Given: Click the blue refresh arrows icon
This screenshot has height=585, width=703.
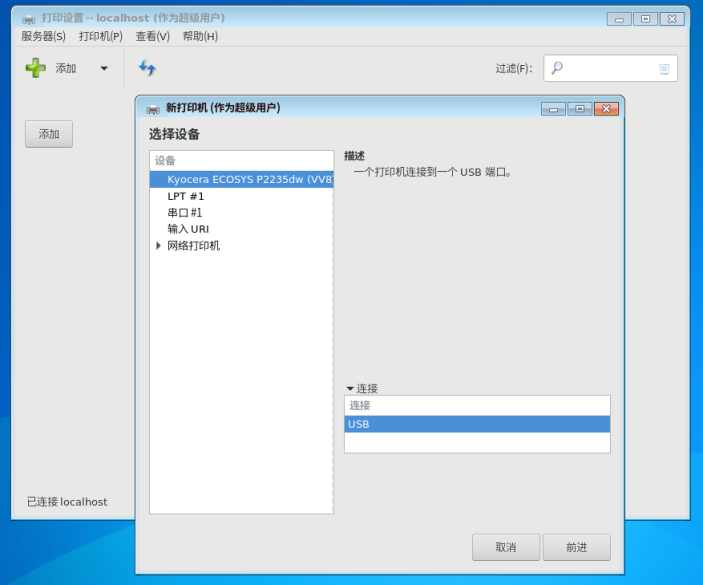Looking at the screenshot, I should (x=147, y=68).
